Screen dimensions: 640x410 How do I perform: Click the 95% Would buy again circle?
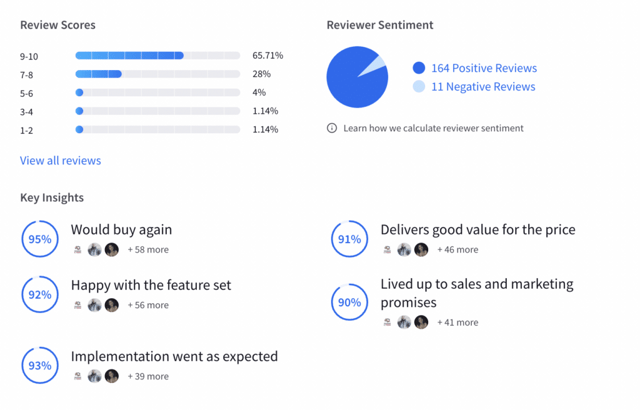click(x=40, y=239)
